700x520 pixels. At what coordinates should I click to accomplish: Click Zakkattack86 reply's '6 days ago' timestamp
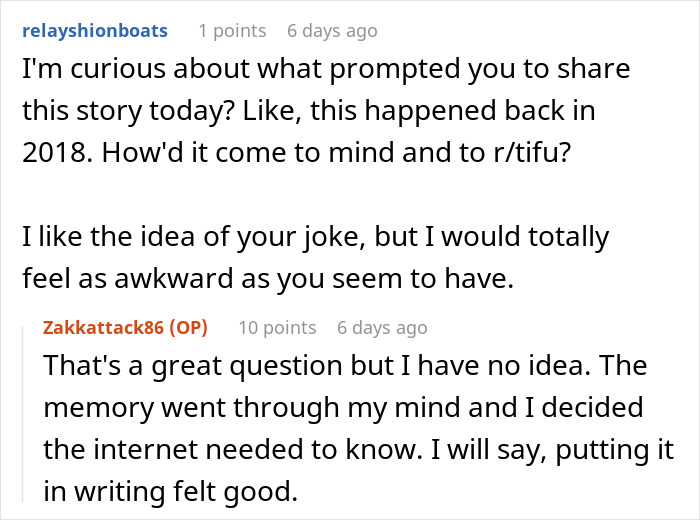tap(382, 327)
